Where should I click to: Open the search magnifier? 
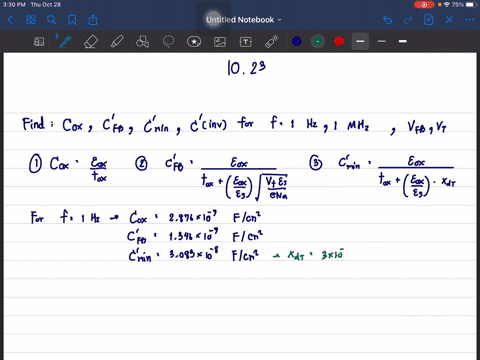[51, 20]
